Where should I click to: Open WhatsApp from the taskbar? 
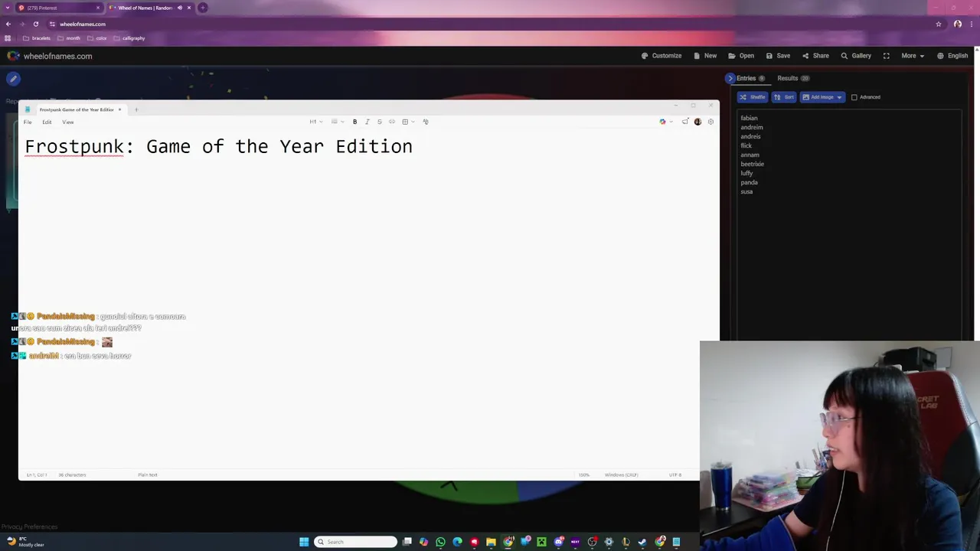440,542
